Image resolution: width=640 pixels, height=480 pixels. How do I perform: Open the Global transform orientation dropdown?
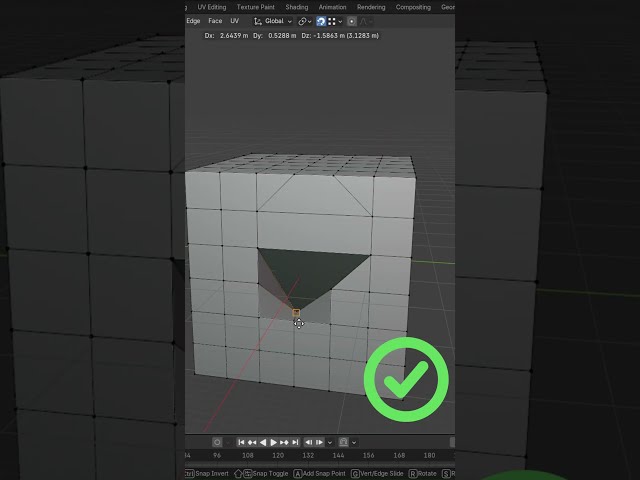click(273, 21)
